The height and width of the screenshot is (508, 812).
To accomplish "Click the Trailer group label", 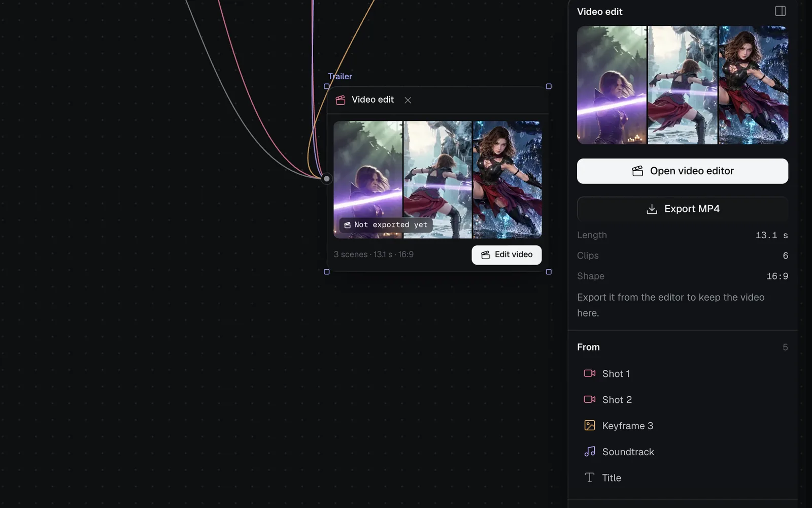I will 340,76.
